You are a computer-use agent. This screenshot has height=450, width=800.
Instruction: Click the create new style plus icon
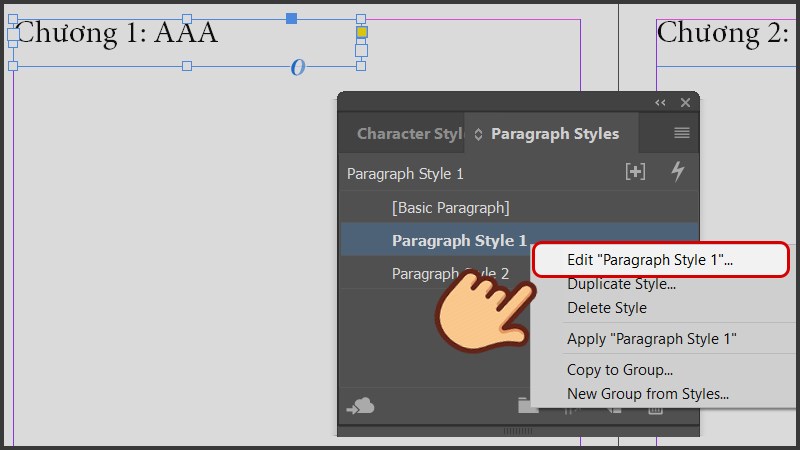pyautogui.click(x=635, y=171)
